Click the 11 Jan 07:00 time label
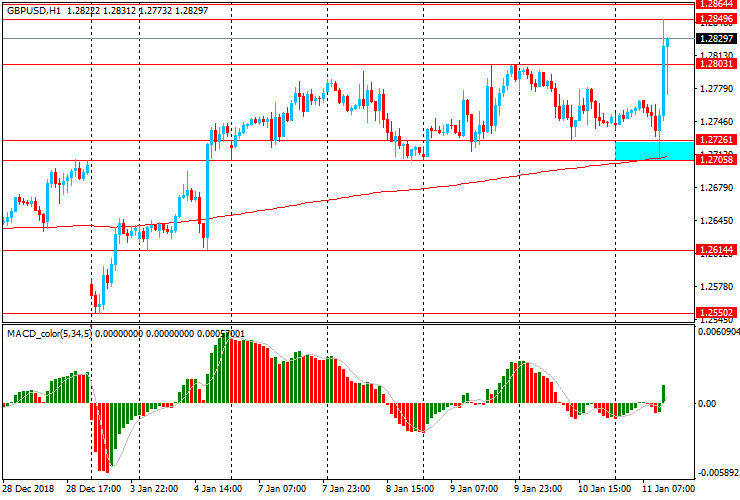The image size is (740, 500). click(665, 489)
